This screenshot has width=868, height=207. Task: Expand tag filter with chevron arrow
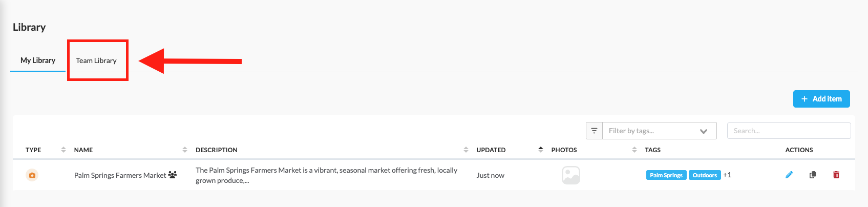704,131
